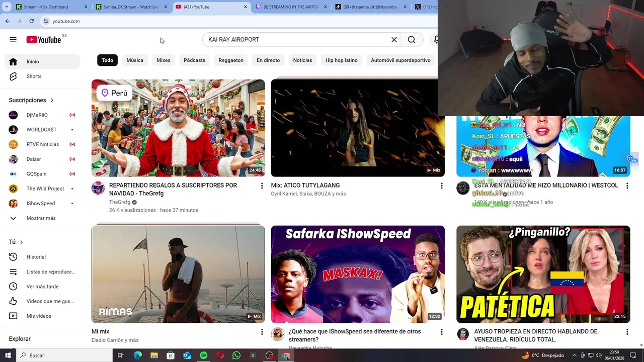Image resolution: width=644 pixels, height=362 pixels.
Task: Open the DjMaRiiO channel subscription
Action: [x=42, y=115]
